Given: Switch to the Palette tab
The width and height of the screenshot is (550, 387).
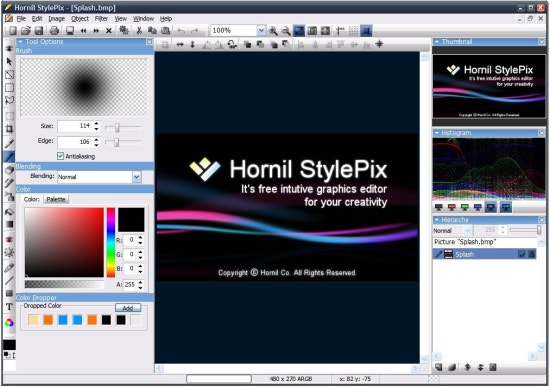Looking at the screenshot, I should coord(56,199).
